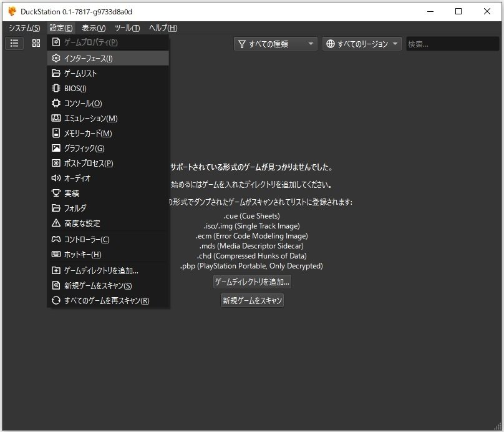
Task: Open メモリーカード(M) settings
Action: 108,133
